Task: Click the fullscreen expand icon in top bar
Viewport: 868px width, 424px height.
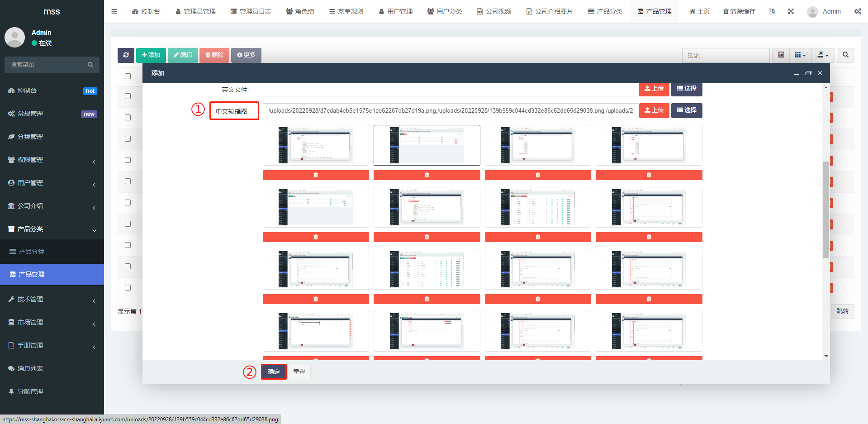Action: tap(791, 11)
